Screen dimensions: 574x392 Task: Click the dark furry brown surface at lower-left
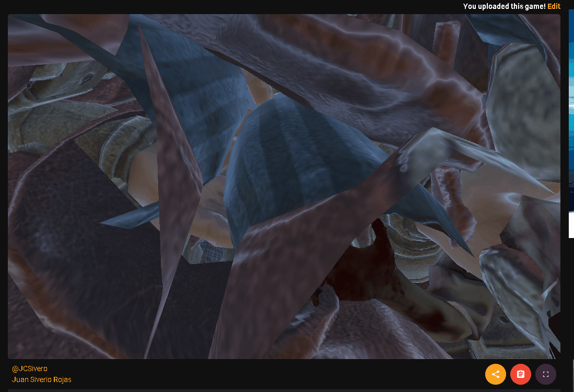tap(78, 251)
